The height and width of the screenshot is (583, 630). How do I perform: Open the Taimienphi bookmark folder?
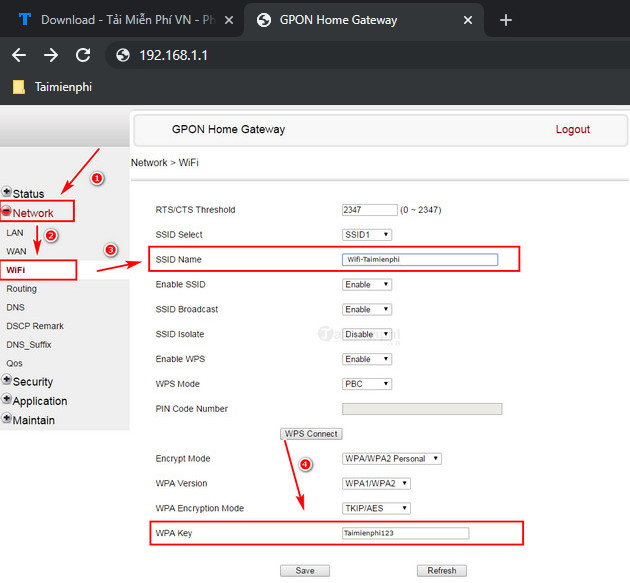pyautogui.click(x=52, y=87)
